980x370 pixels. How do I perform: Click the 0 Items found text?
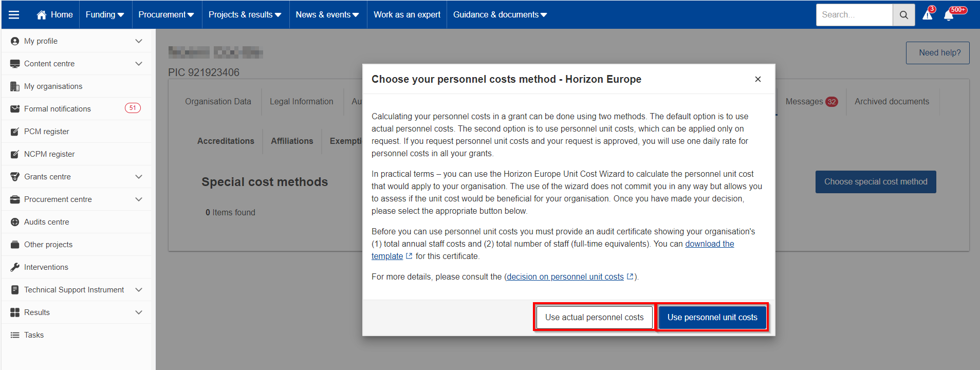(230, 213)
